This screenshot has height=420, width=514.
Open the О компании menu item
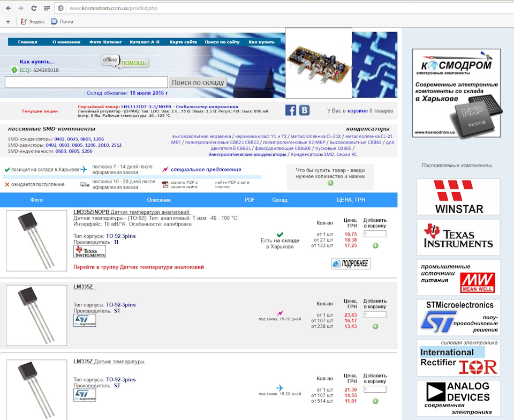(66, 42)
